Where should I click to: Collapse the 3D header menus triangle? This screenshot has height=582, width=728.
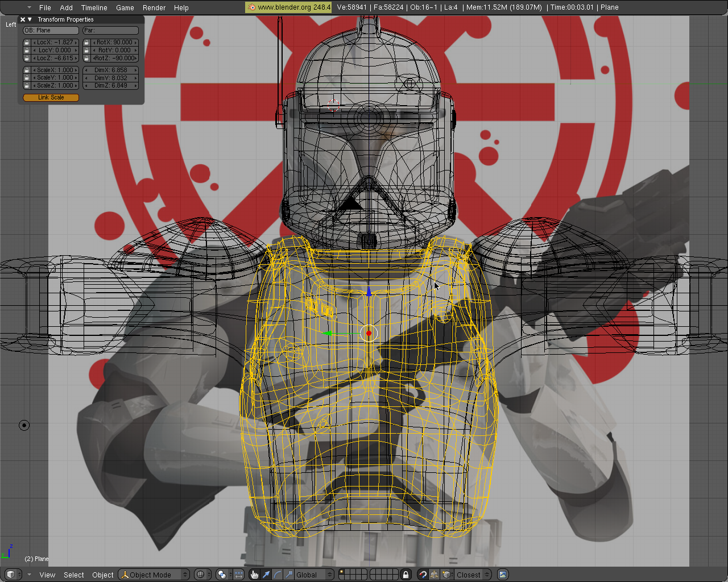29,575
